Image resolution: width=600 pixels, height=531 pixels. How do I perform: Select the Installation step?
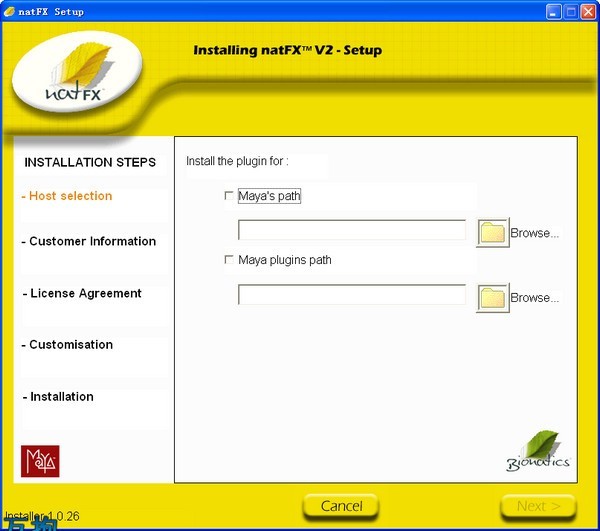[58, 397]
